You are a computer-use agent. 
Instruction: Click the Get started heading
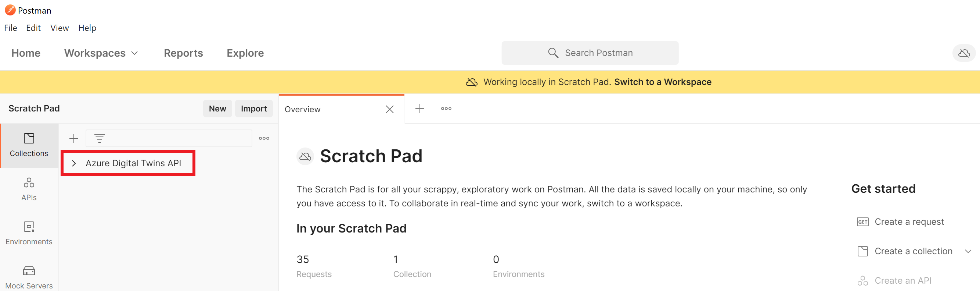pyautogui.click(x=883, y=188)
